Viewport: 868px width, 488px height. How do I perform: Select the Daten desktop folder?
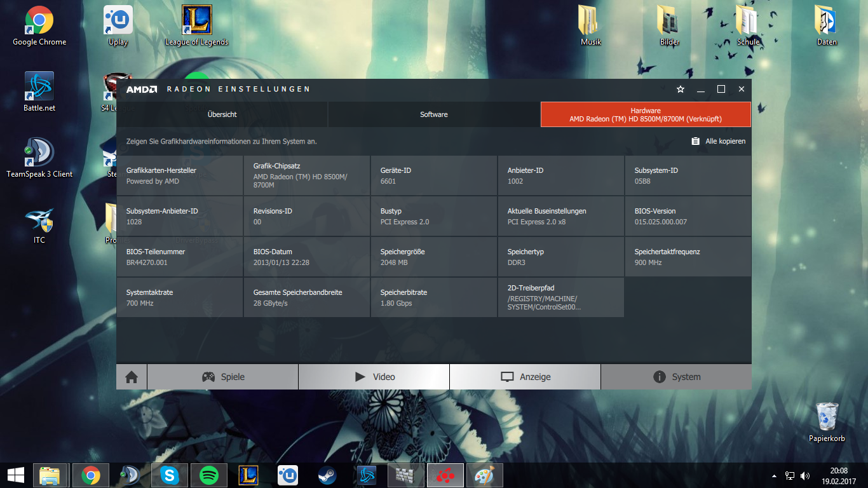[827, 26]
